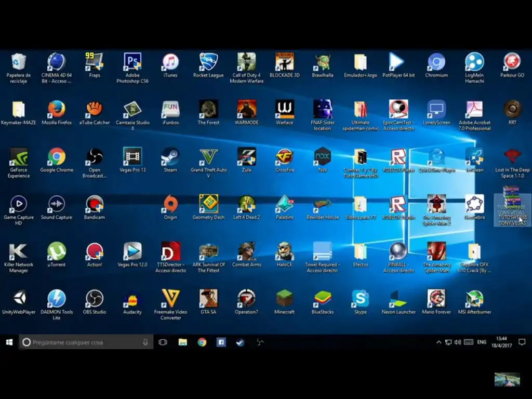Launch Vegas Pro 13 shortcut

[x=132, y=157]
